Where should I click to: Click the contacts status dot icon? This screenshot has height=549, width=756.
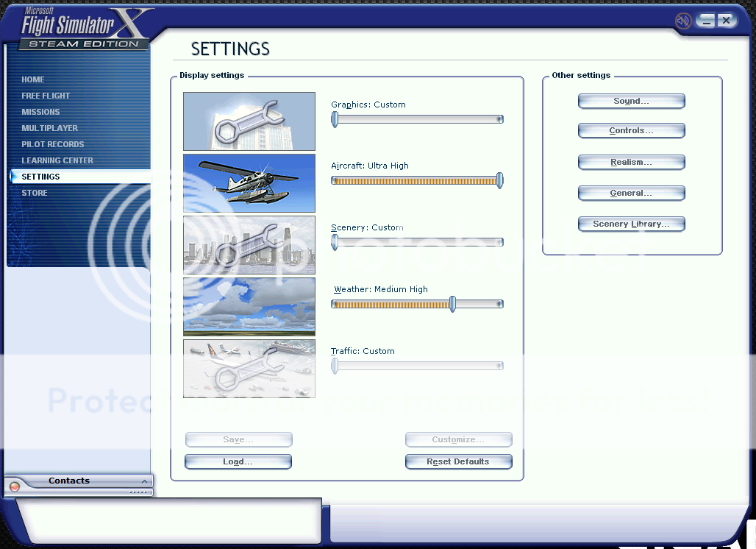pos(15,486)
